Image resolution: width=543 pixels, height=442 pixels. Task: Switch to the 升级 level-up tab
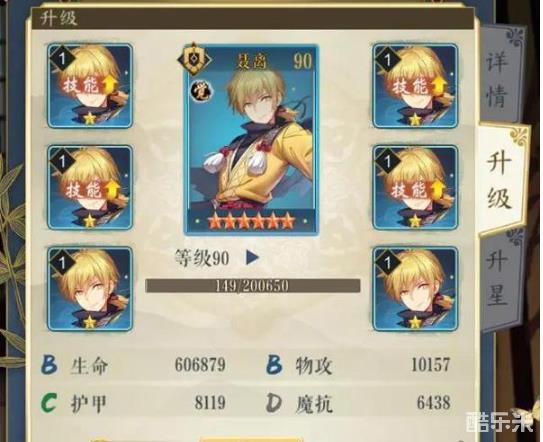click(501, 180)
